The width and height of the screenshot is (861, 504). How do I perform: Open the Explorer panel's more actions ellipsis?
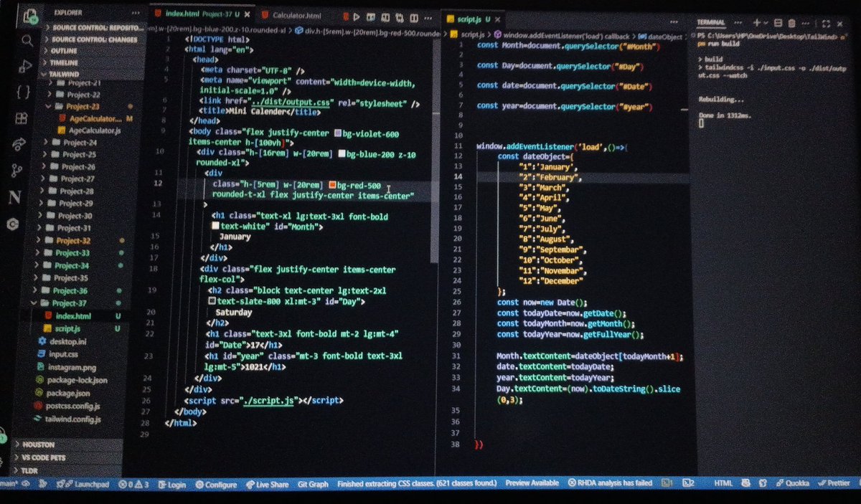pyautogui.click(x=135, y=13)
